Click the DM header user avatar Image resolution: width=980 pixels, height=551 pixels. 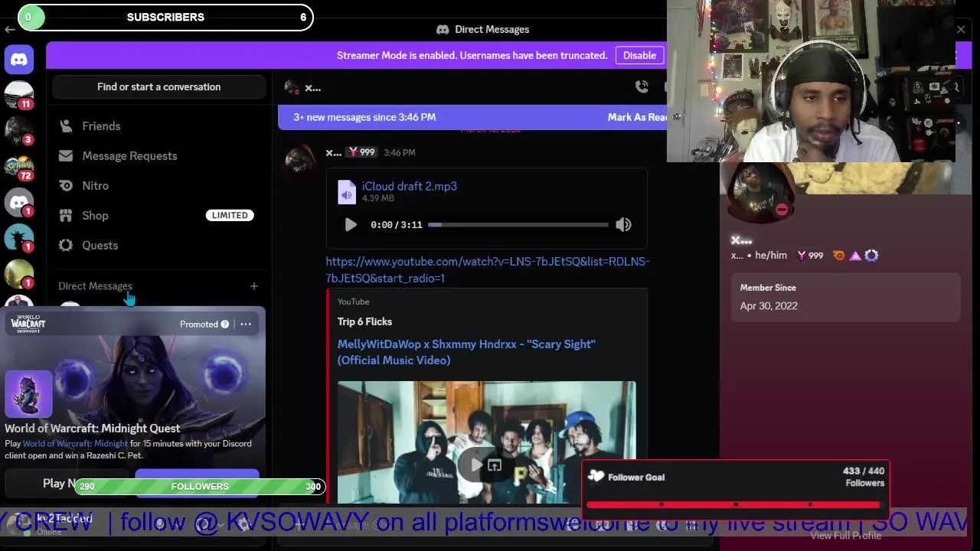(291, 87)
